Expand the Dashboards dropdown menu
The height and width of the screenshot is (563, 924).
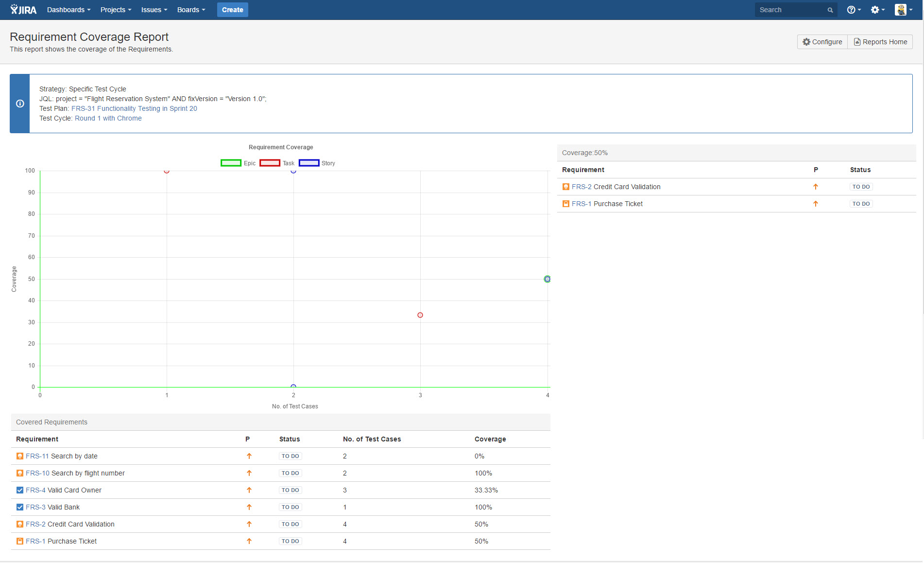68,10
